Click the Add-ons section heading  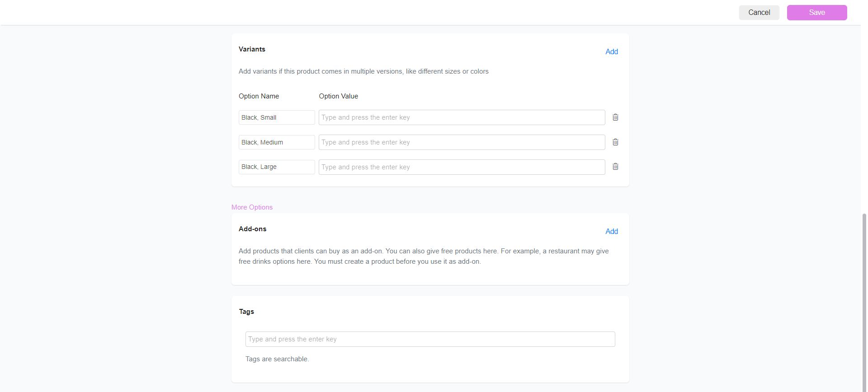pyautogui.click(x=253, y=229)
